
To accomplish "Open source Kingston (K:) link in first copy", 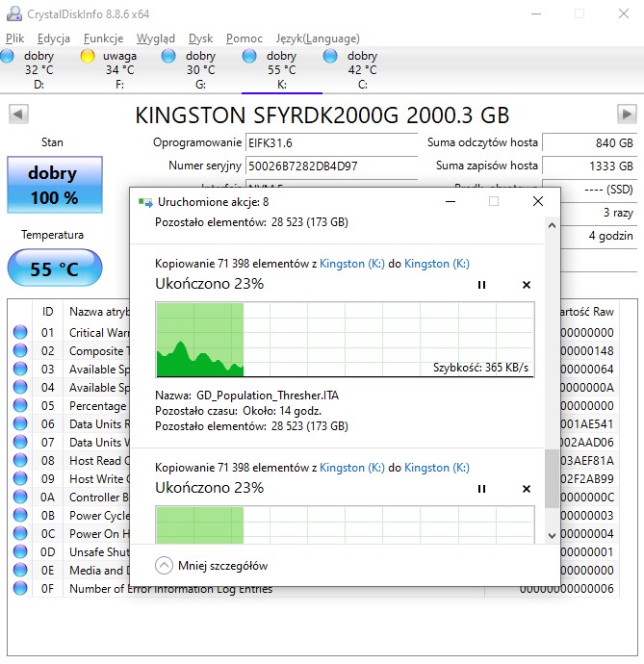I will pos(353,264).
